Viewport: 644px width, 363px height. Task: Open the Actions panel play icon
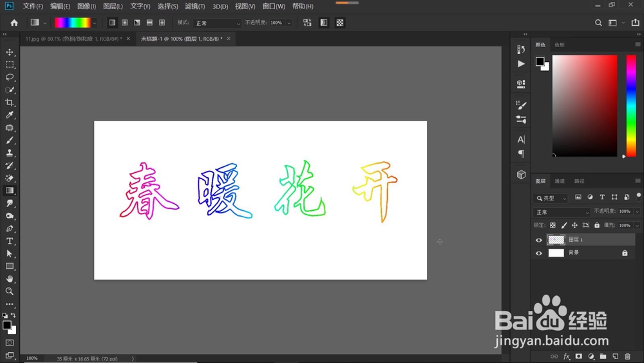[521, 64]
